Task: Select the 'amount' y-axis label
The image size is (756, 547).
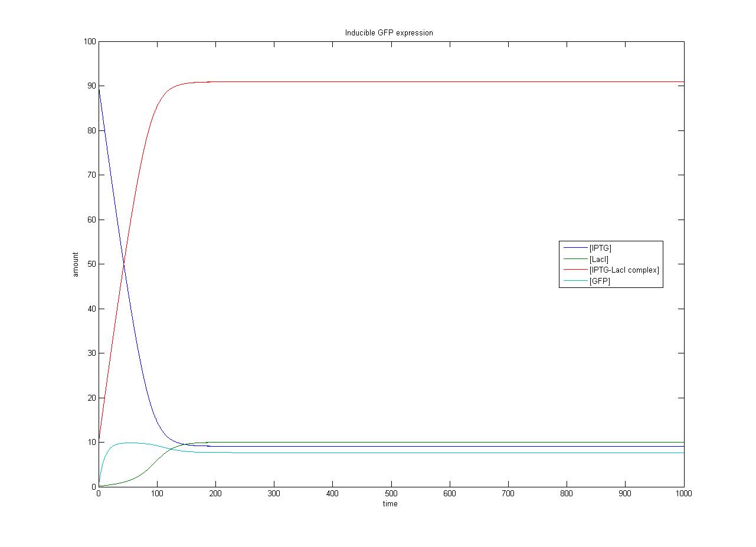Action: tap(76, 264)
